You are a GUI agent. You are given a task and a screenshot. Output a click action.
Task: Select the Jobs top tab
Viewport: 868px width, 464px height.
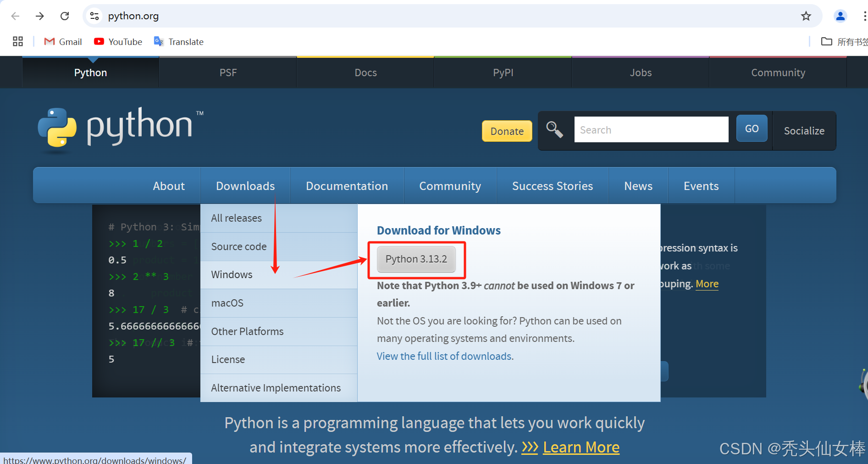[x=641, y=73]
